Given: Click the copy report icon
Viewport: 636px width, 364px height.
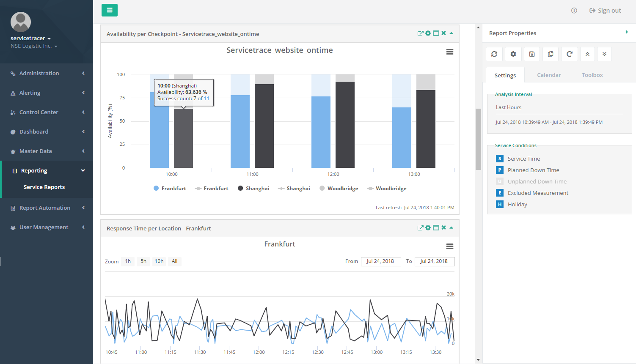Looking at the screenshot, I should (x=551, y=54).
